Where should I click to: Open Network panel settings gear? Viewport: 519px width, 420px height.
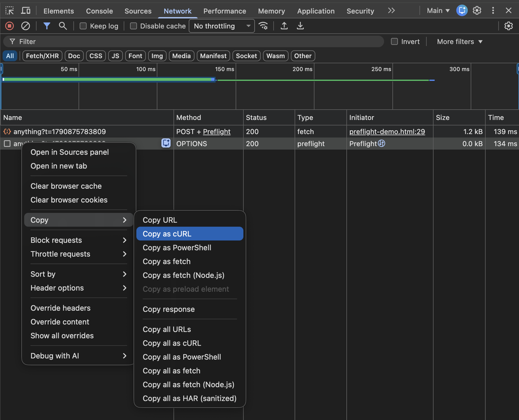[508, 26]
